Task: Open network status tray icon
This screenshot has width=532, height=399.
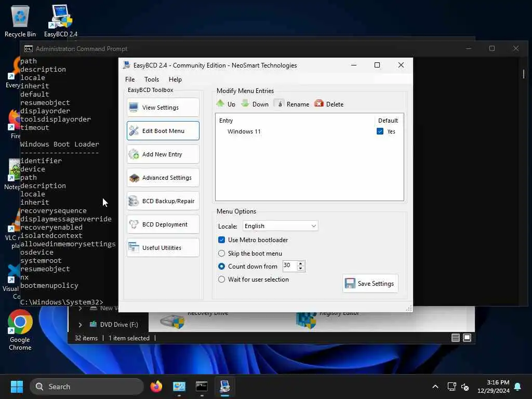Action: (451, 387)
